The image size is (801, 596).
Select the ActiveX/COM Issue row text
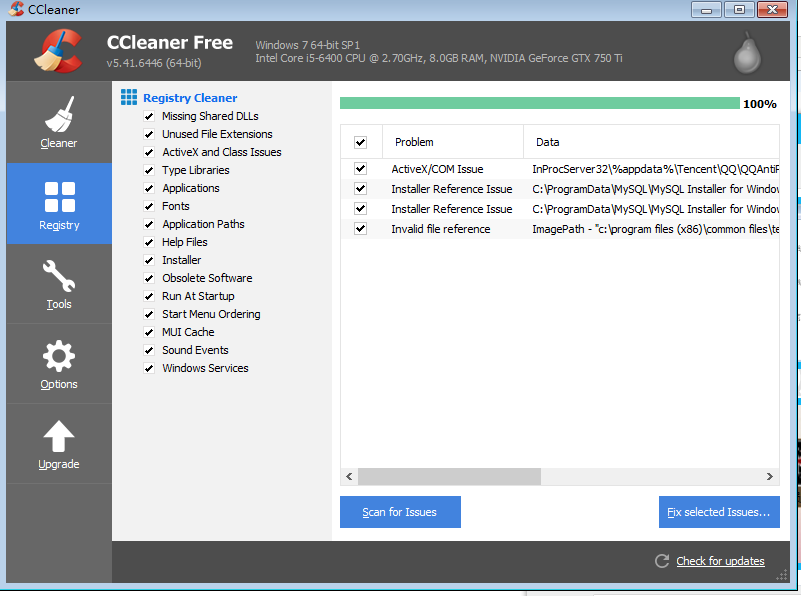[x=437, y=169]
